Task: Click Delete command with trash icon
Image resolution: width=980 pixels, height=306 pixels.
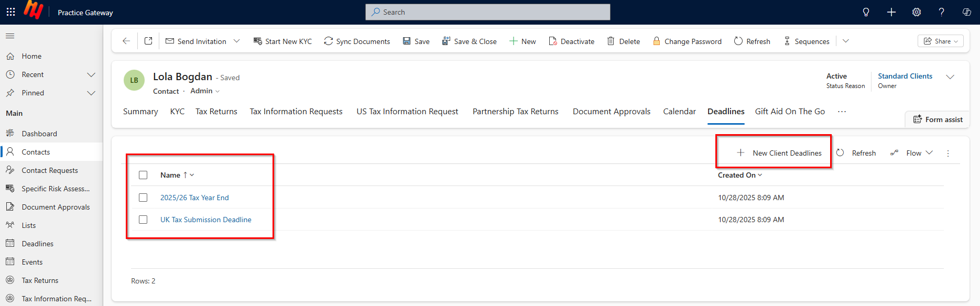Action: pos(624,41)
